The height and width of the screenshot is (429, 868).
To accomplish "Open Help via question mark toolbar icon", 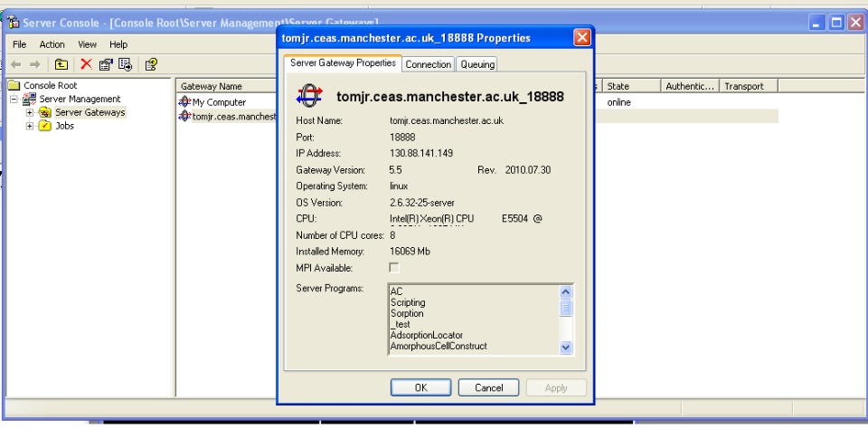I will pos(151,65).
